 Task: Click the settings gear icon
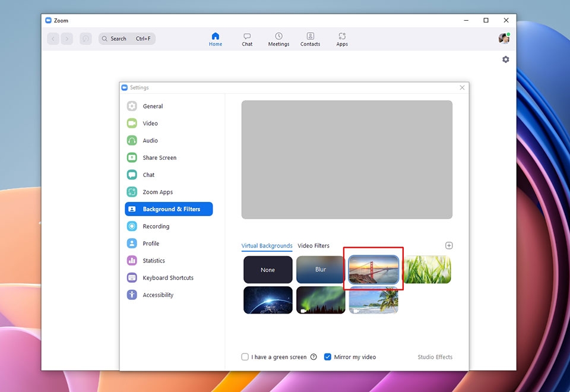pyautogui.click(x=506, y=59)
